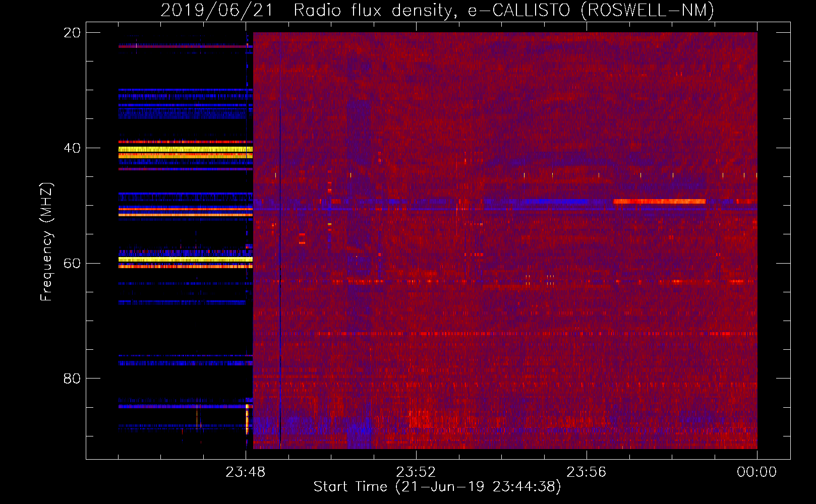
Task: Click the bright orange-red streak near 50 MHz
Action: tap(659, 201)
